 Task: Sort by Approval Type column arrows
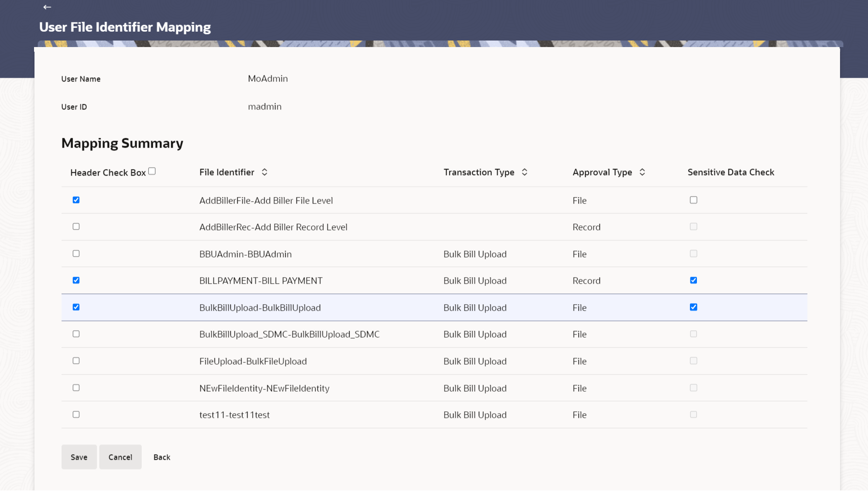pyautogui.click(x=642, y=172)
